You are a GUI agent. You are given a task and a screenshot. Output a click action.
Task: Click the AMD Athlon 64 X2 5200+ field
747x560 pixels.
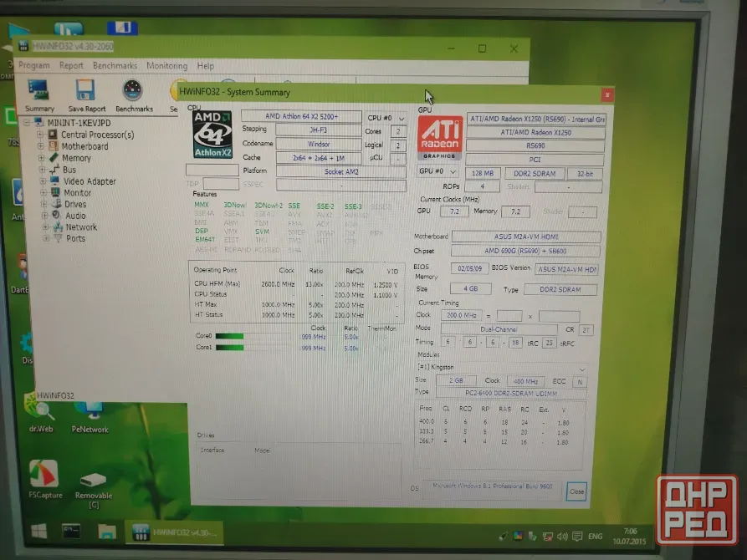pos(301,116)
